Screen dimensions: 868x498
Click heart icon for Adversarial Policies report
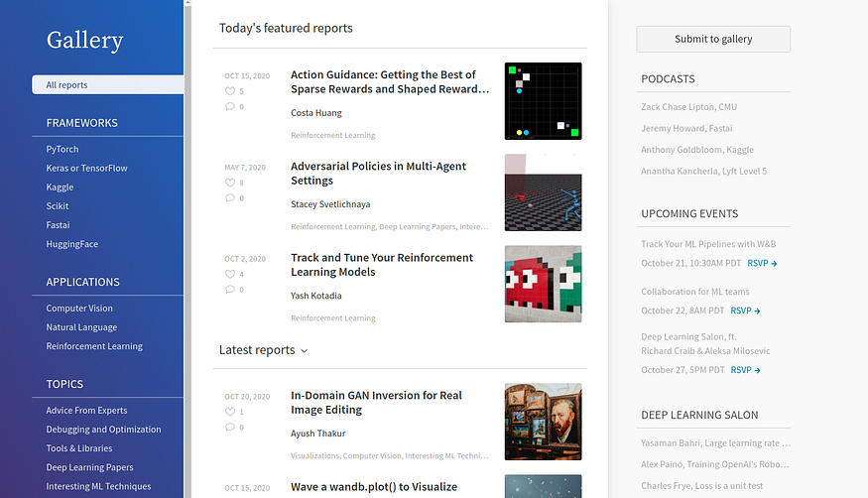(x=230, y=183)
